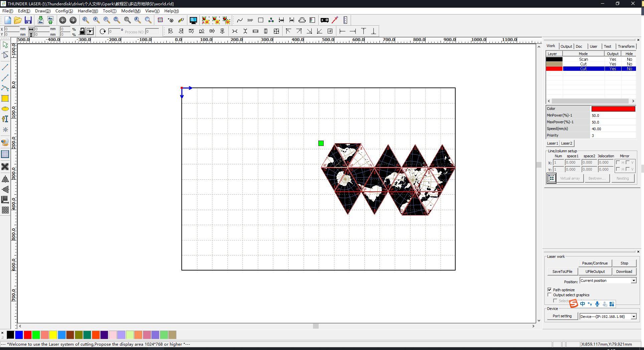Viewport: 644px width, 350px height.
Task: Toggle Hide No on the tan Cut layer
Action: coord(629,64)
